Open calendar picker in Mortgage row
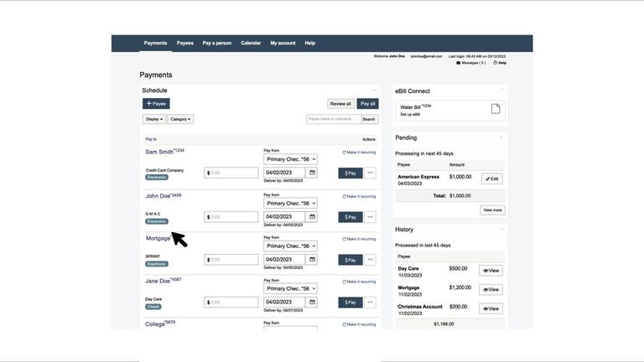 pyautogui.click(x=312, y=260)
